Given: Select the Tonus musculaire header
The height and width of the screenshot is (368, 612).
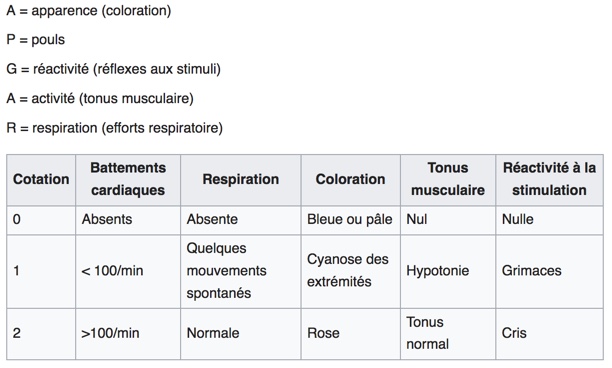Looking at the screenshot, I should coord(448,180).
